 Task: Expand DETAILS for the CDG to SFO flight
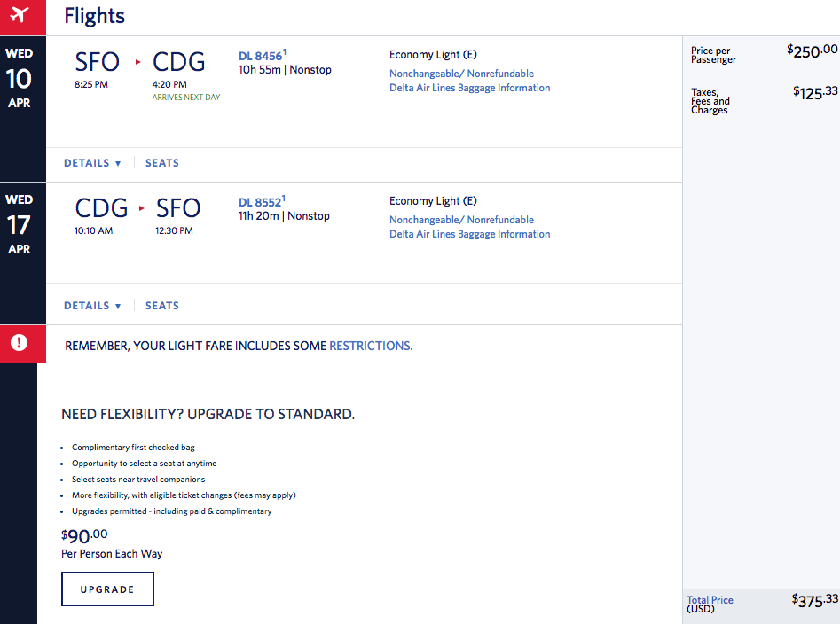[92, 306]
